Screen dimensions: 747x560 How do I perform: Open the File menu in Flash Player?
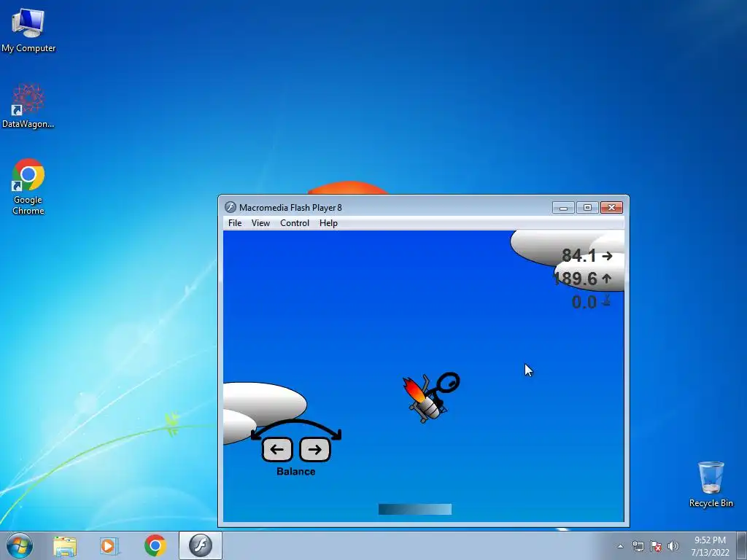point(235,223)
